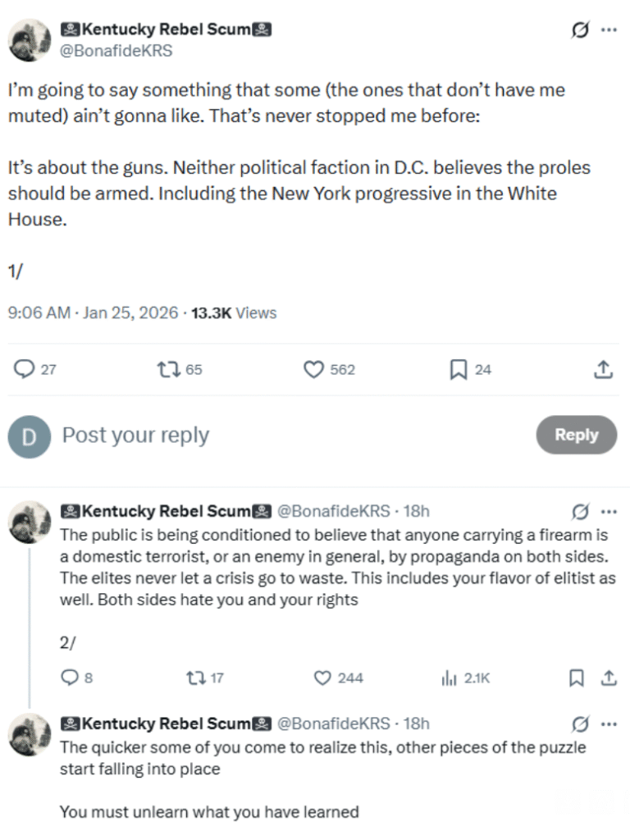
Task: Like the second thread post (244 likes)
Action: [322, 678]
